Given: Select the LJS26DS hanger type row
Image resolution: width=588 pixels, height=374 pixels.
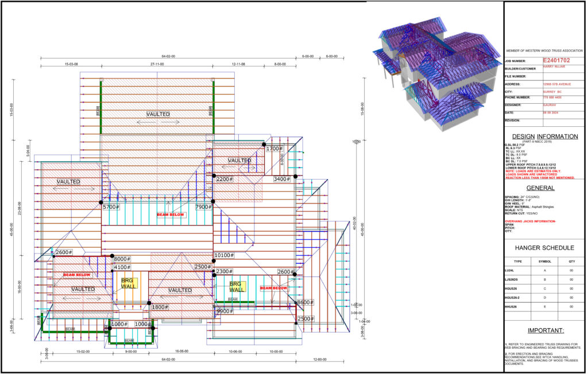Looking at the screenshot, I should (544, 279).
